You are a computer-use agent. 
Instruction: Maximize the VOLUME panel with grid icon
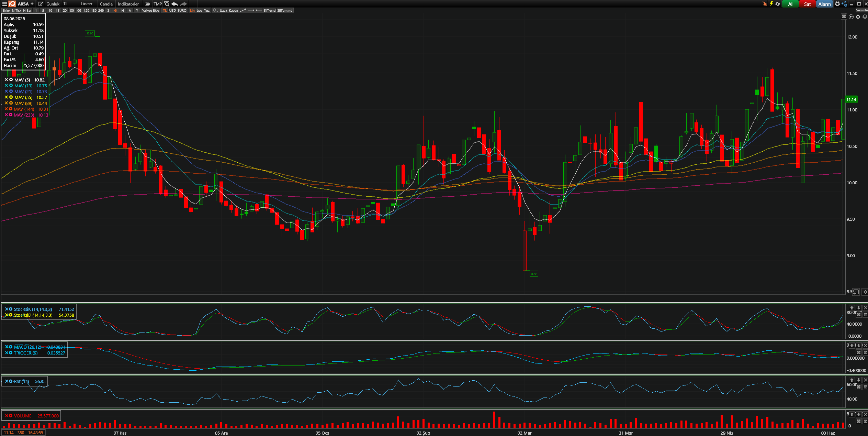pos(858,421)
